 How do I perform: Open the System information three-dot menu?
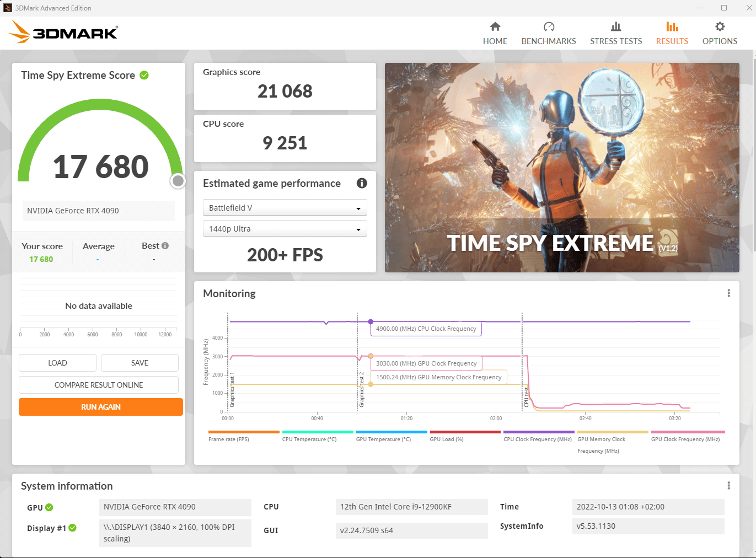[x=728, y=486]
